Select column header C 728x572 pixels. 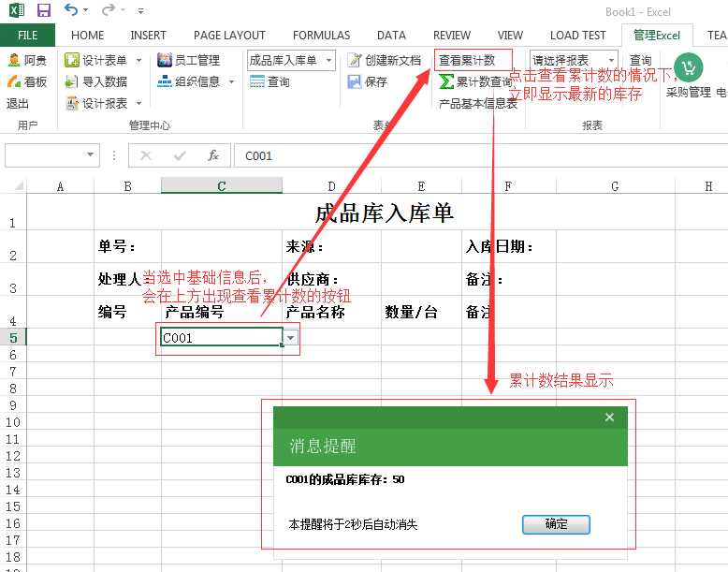pyautogui.click(x=222, y=186)
